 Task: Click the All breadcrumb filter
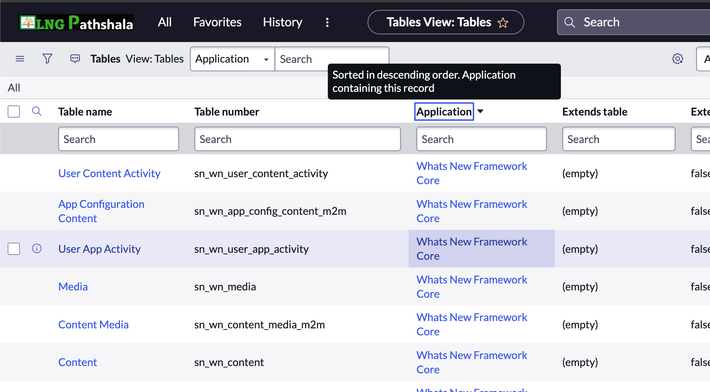pos(14,88)
